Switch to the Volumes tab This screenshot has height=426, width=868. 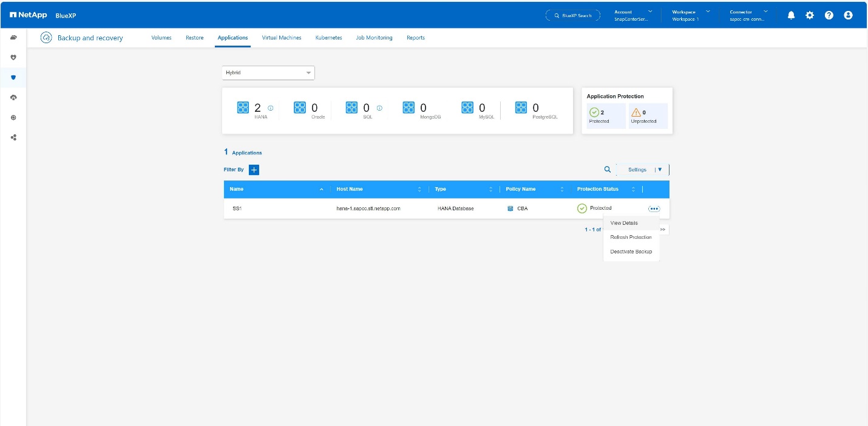tap(161, 38)
